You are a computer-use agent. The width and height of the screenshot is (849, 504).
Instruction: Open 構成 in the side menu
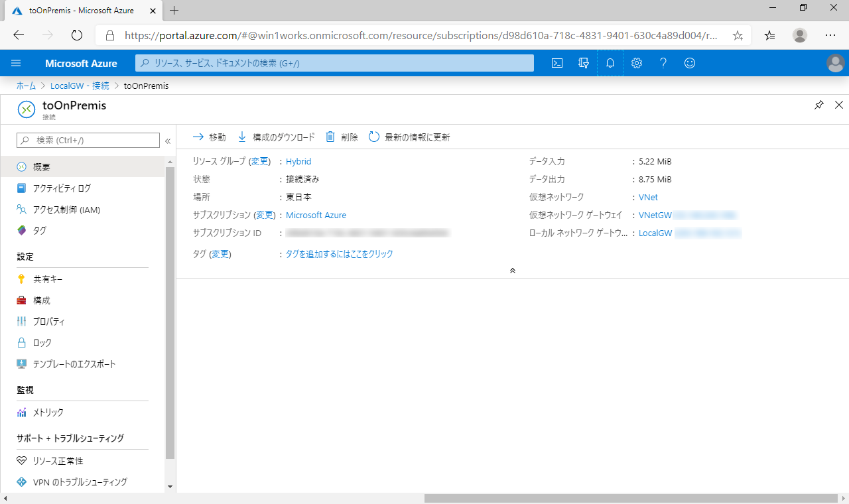coord(83,300)
